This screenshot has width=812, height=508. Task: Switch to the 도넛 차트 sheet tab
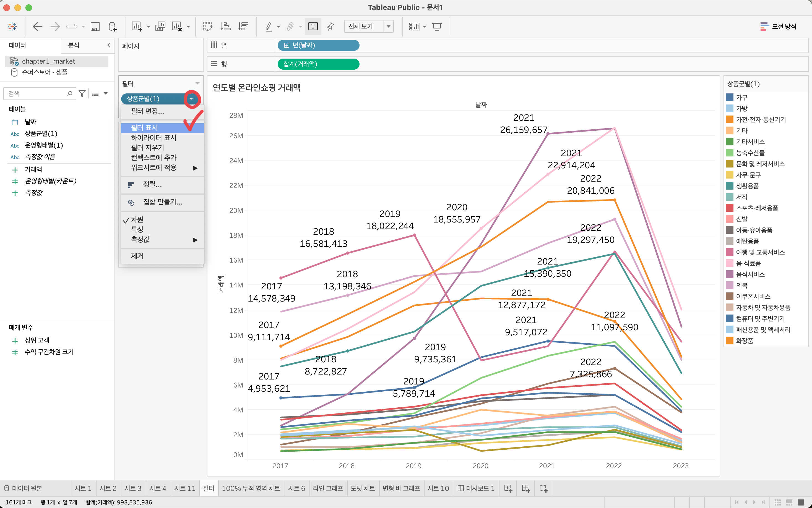click(x=362, y=488)
